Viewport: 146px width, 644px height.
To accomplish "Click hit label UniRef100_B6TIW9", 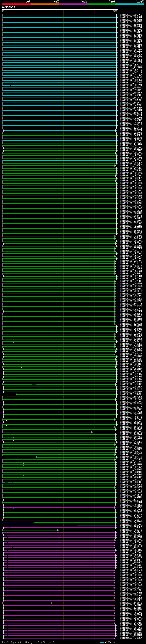I will [131, 550].
